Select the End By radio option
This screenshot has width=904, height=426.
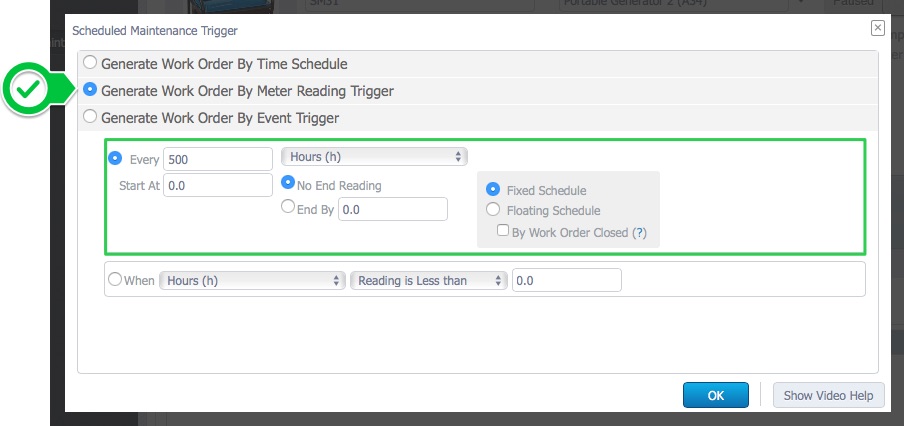288,206
